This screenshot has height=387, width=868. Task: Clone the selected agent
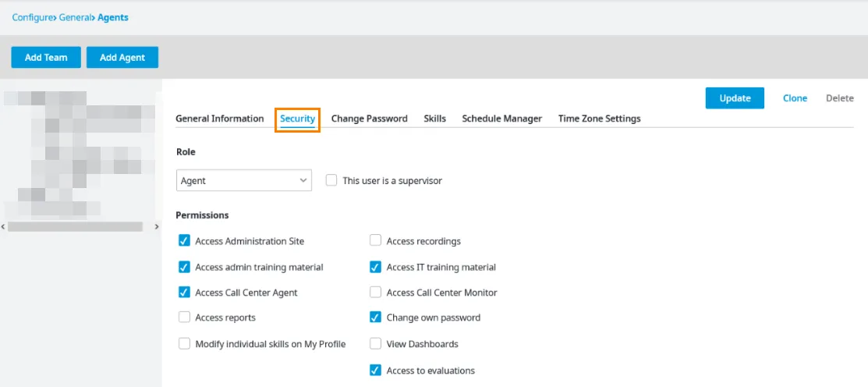[x=795, y=98]
